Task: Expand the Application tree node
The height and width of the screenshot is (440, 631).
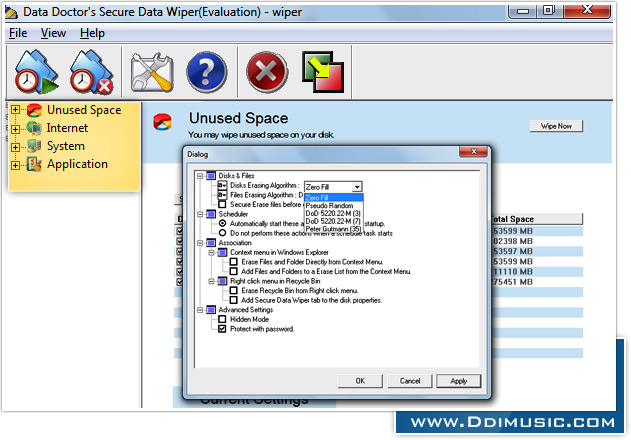Action: coord(15,165)
